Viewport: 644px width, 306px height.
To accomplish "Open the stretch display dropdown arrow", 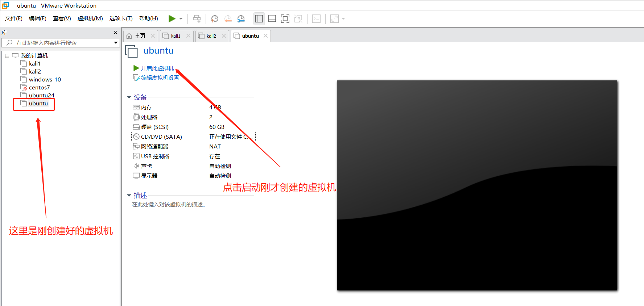I will 343,18.
